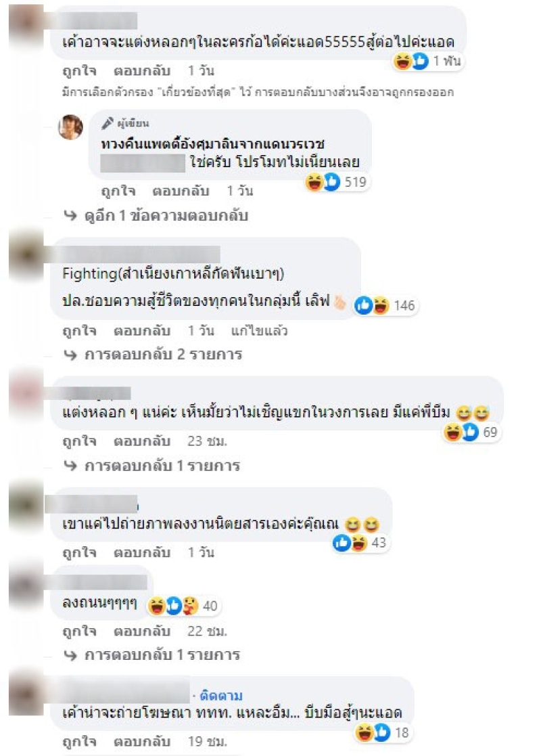The image size is (541, 756).
Task: Expand การตอบกลับ 1 รายการ under 23 ชม. comment
Action: [151, 466]
